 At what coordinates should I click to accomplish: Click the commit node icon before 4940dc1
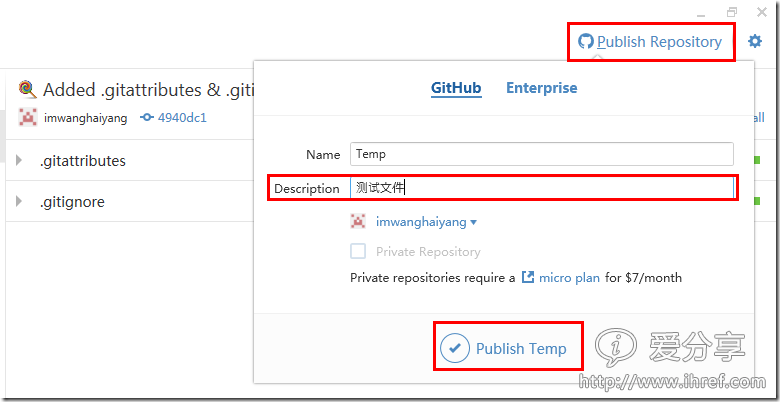pos(147,118)
